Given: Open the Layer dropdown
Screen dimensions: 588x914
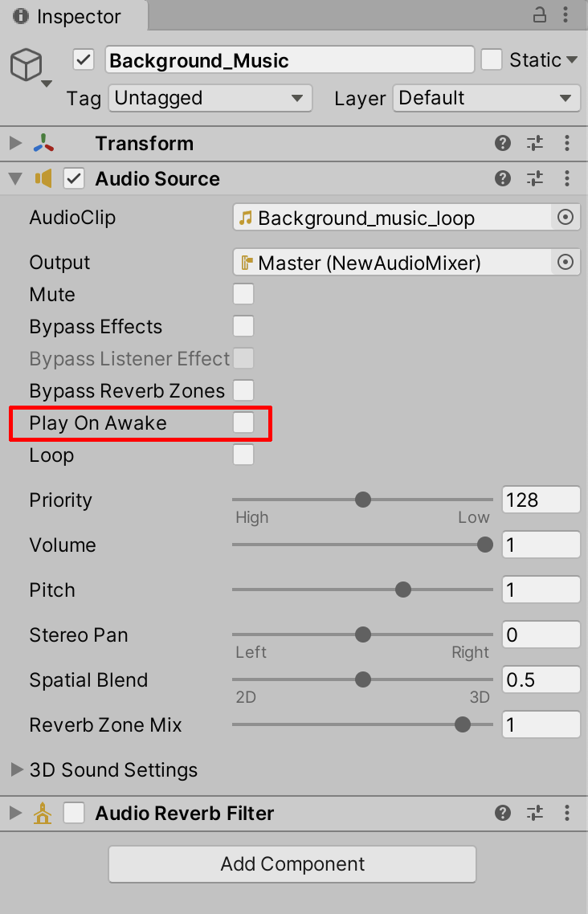Looking at the screenshot, I should (486, 98).
